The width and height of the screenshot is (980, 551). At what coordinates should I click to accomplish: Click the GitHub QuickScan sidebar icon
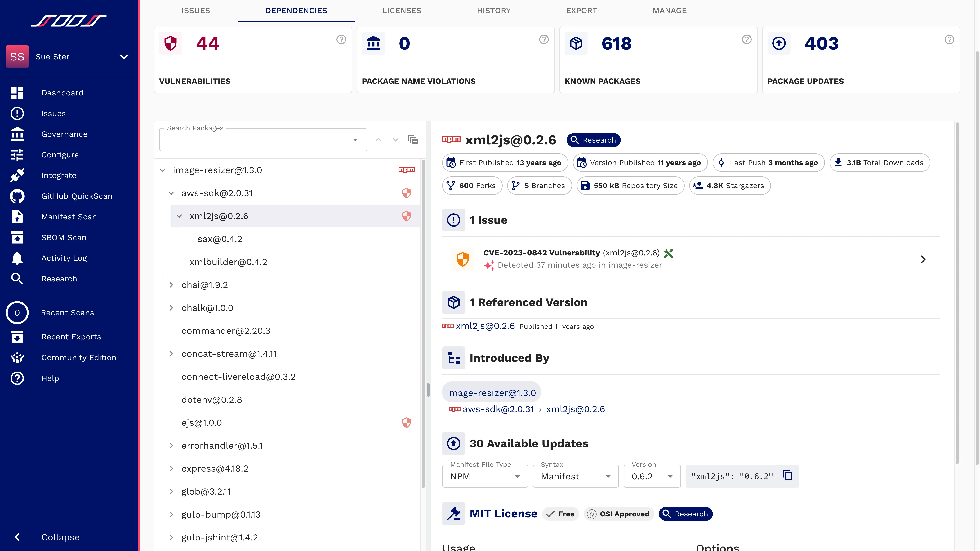pyautogui.click(x=17, y=196)
